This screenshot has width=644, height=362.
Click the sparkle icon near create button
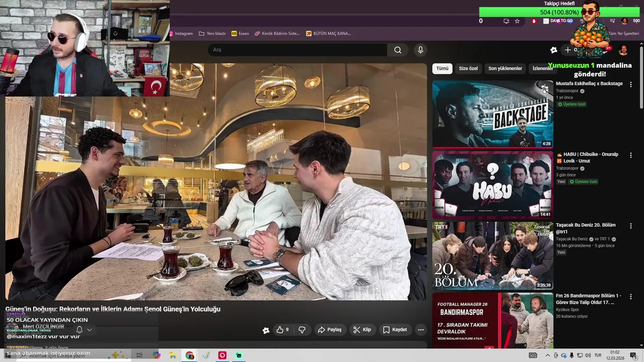(x=553, y=50)
